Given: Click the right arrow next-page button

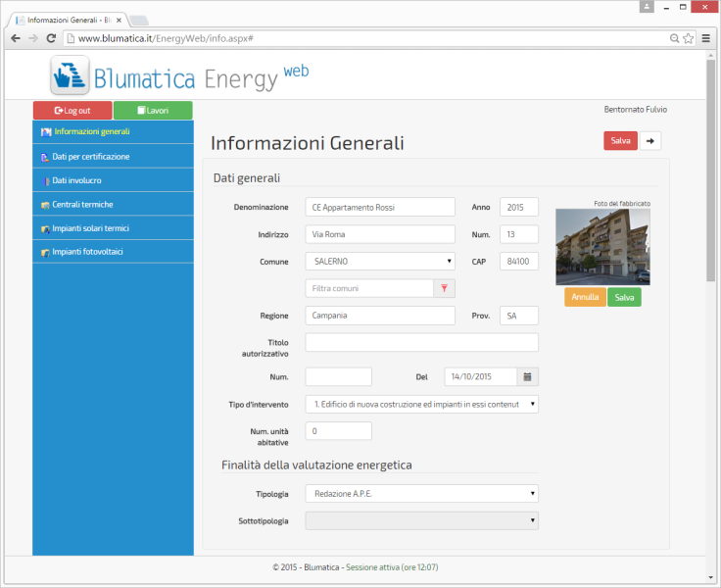Looking at the screenshot, I should (x=650, y=140).
